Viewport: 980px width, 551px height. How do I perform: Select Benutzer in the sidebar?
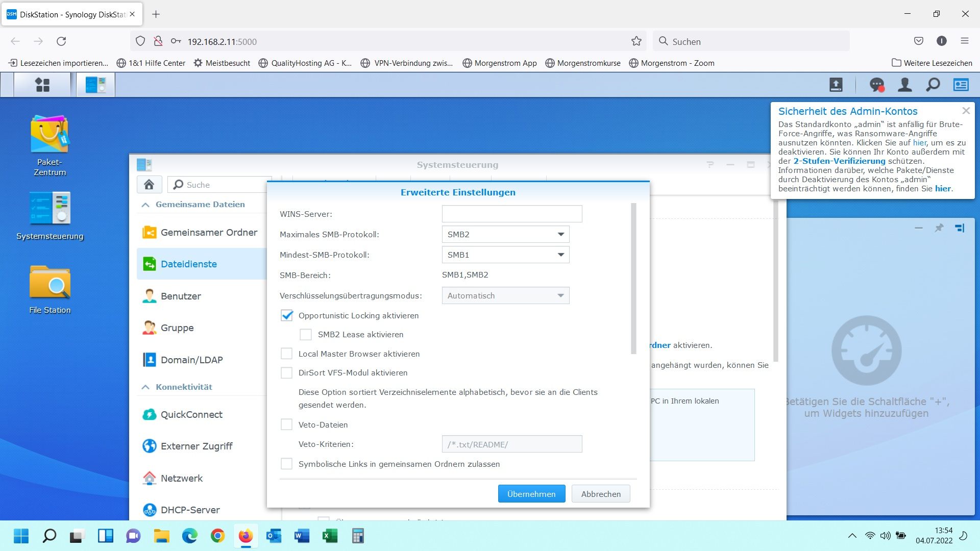(202, 296)
